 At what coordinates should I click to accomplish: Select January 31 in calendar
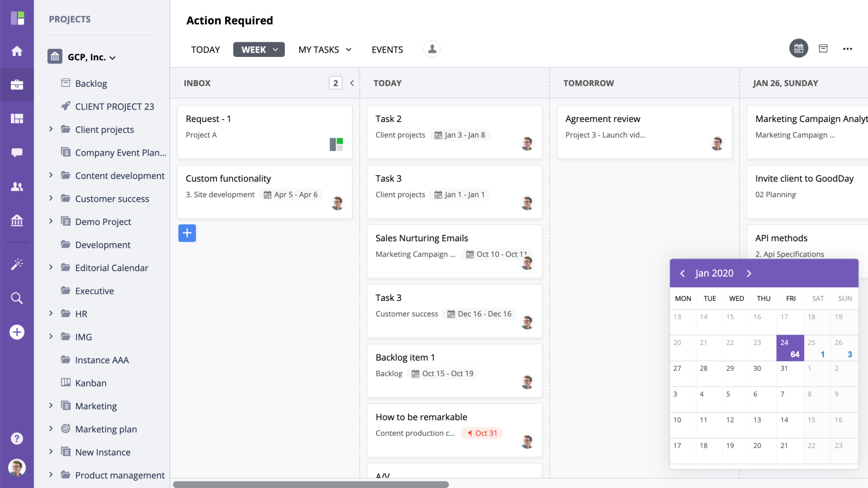pyautogui.click(x=790, y=374)
